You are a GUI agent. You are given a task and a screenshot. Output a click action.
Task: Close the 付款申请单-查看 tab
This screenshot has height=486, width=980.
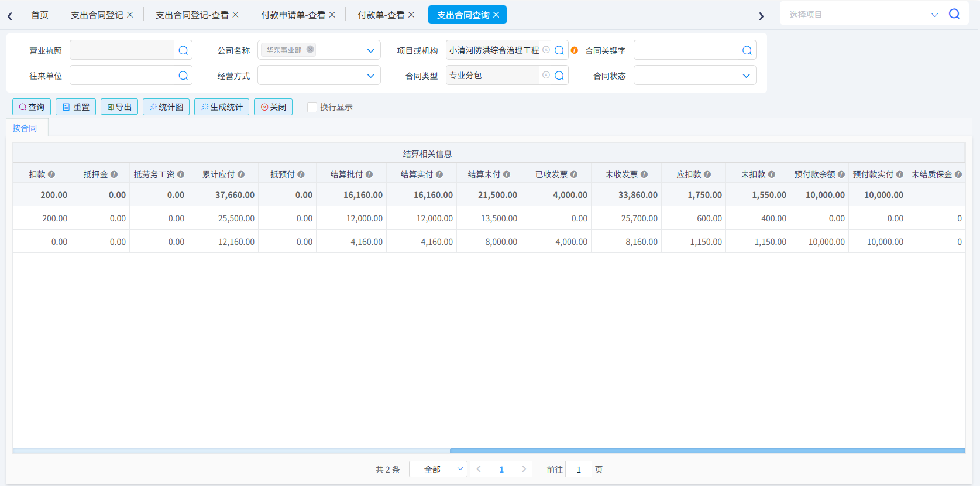[x=332, y=15]
